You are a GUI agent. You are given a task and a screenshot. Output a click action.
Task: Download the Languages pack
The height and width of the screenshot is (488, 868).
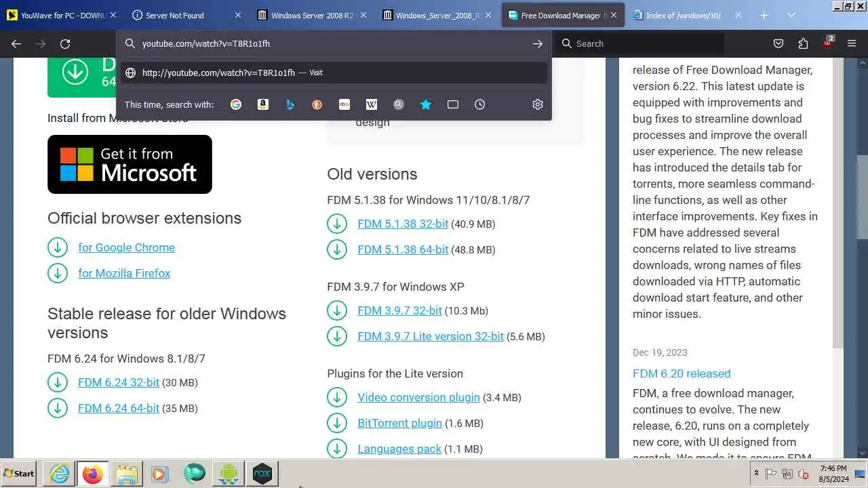[399, 449]
